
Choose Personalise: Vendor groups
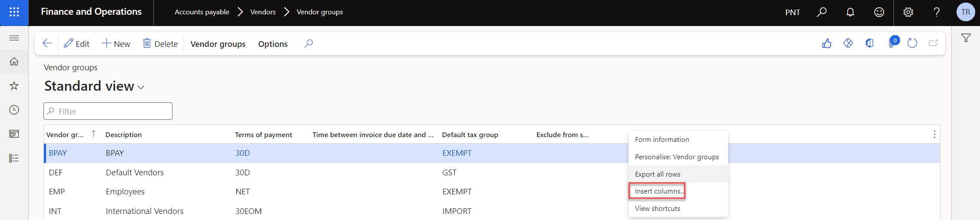coord(678,157)
